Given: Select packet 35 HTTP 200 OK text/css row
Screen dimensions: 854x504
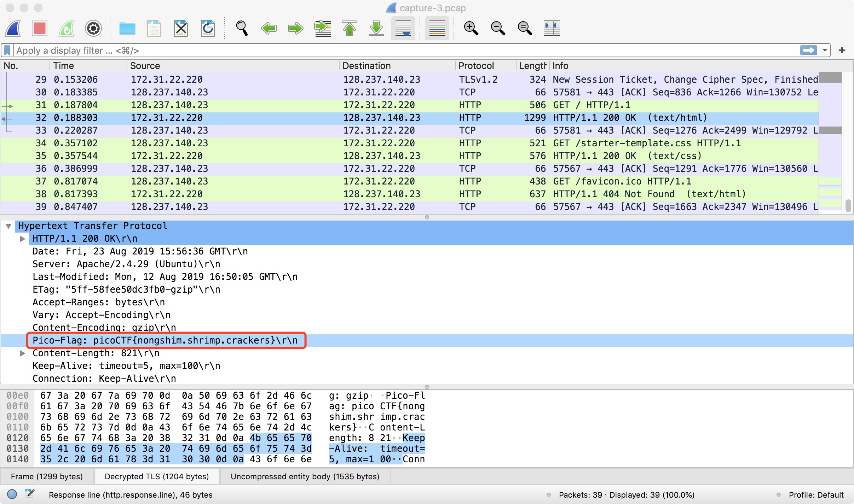Looking at the screenshot, I should click(410, 156).
